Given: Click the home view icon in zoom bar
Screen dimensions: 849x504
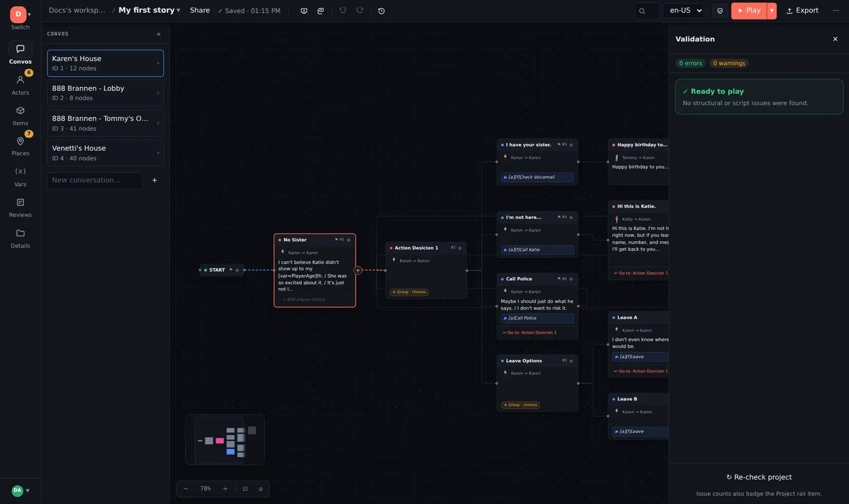Looking at the screenshot, I should click(x=261, y=489).
